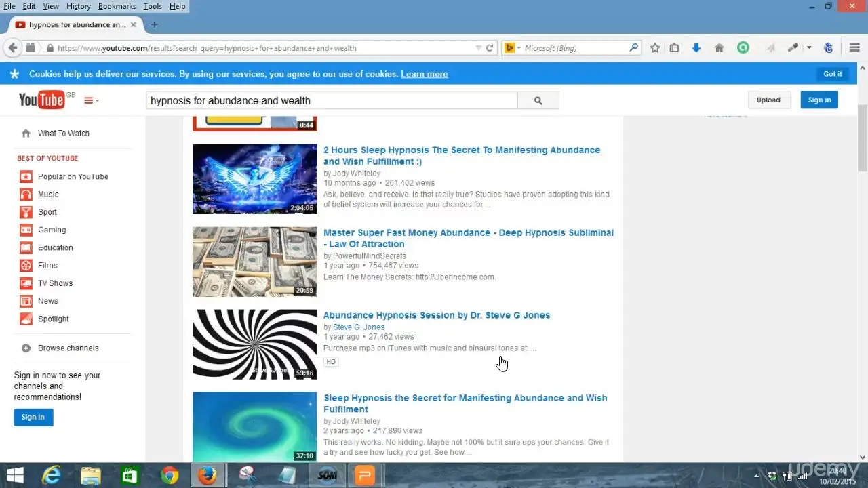This screenshot has height=488, width=868.
Task: Open the Tools menu
Action: click(x=153, y=6)
